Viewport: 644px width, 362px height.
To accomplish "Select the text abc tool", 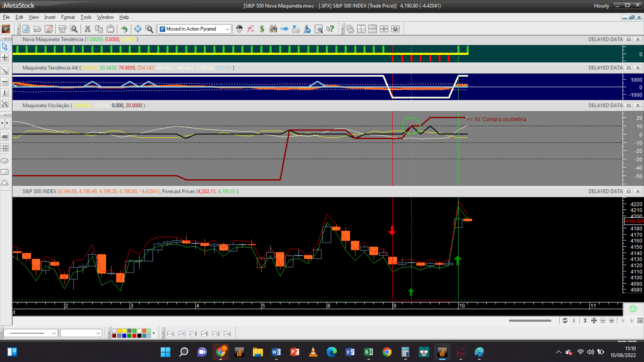I will click(5, 136).
